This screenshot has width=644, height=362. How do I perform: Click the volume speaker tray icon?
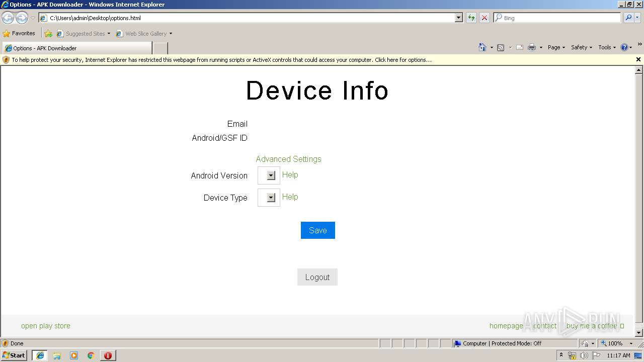click(584, 355)
